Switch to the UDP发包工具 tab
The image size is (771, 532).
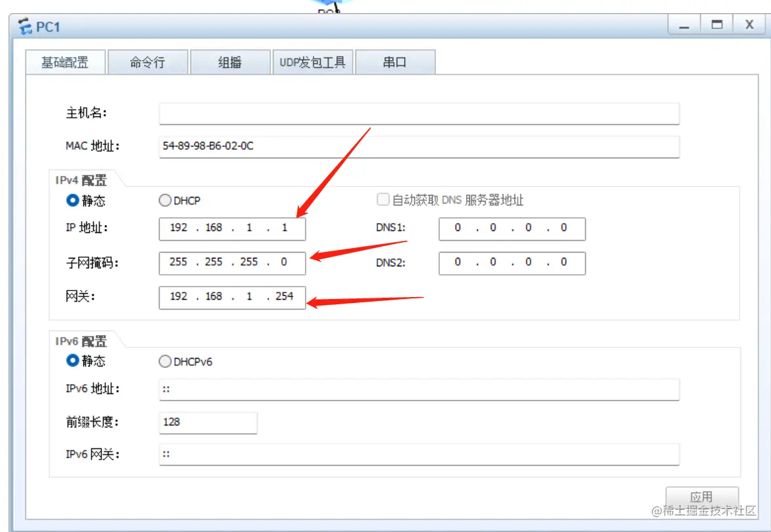[313, 62]
